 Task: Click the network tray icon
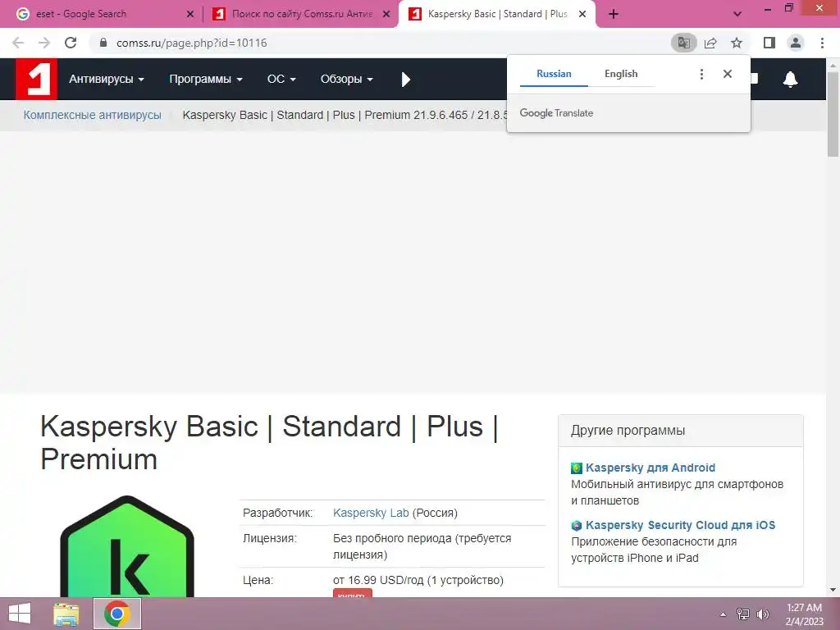coord(743,614)
